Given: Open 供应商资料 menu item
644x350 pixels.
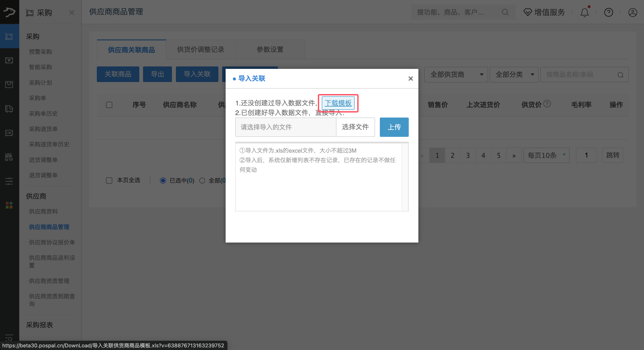Looking at the screenshot, I should (x=43, y=212).
